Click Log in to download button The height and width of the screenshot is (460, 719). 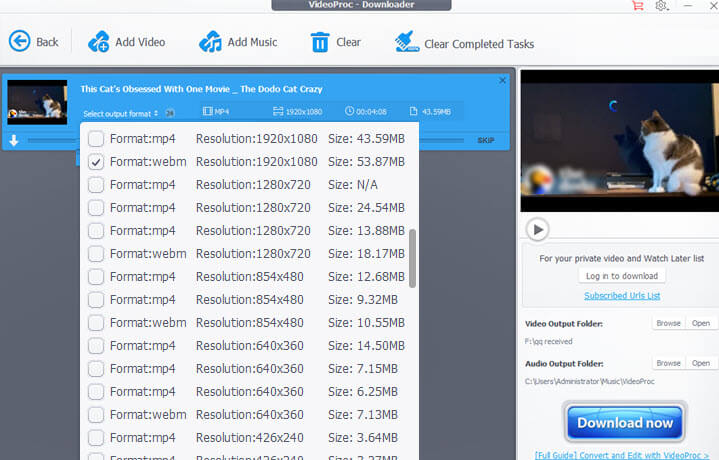[621, 276]
